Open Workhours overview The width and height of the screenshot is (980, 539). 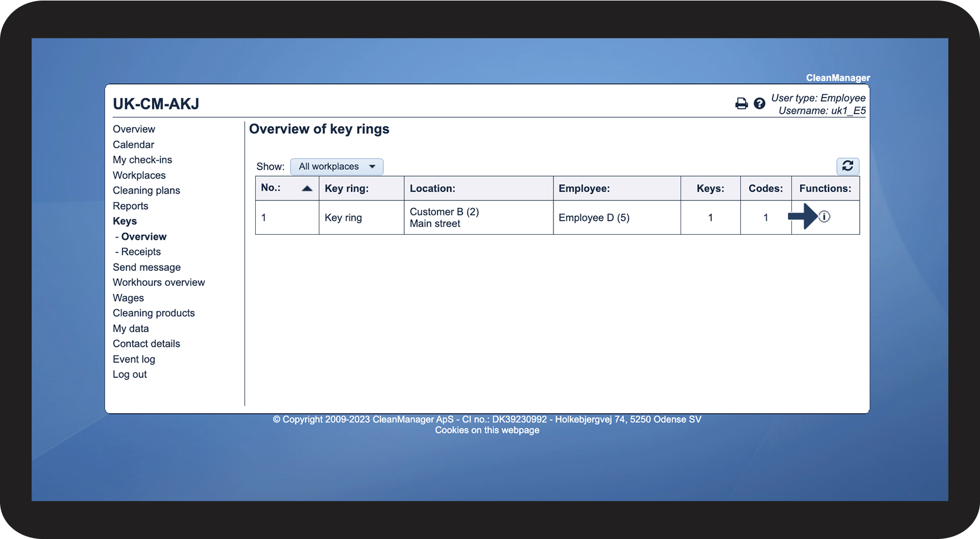(x=159, y=283)
